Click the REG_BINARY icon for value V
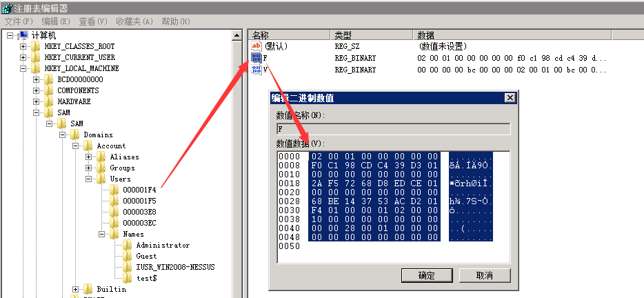Image resolution: width=644 pixels, height=298 pixels. click(256, 70)
